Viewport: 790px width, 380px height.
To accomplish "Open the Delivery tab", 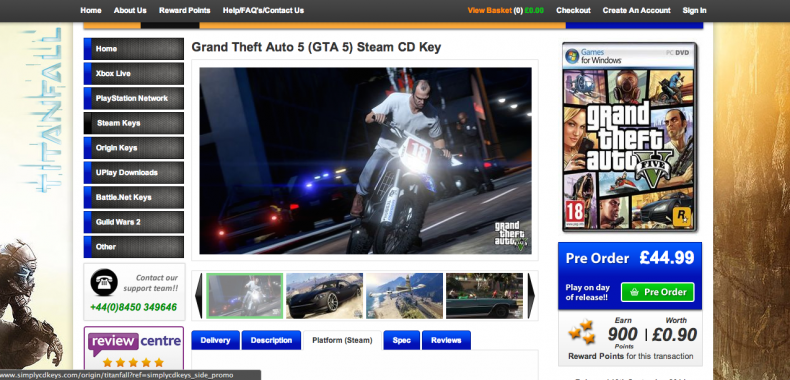I will [215, 340].
